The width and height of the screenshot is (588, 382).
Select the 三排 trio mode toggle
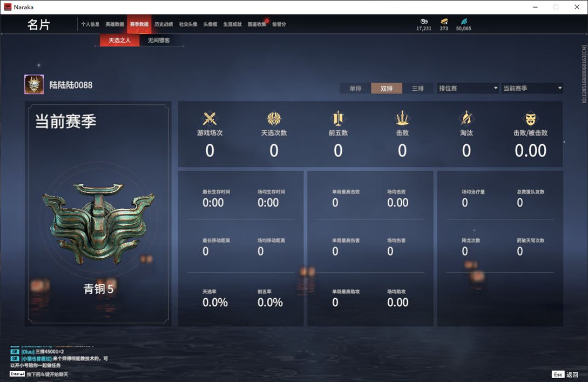click(x=418, y=89)
